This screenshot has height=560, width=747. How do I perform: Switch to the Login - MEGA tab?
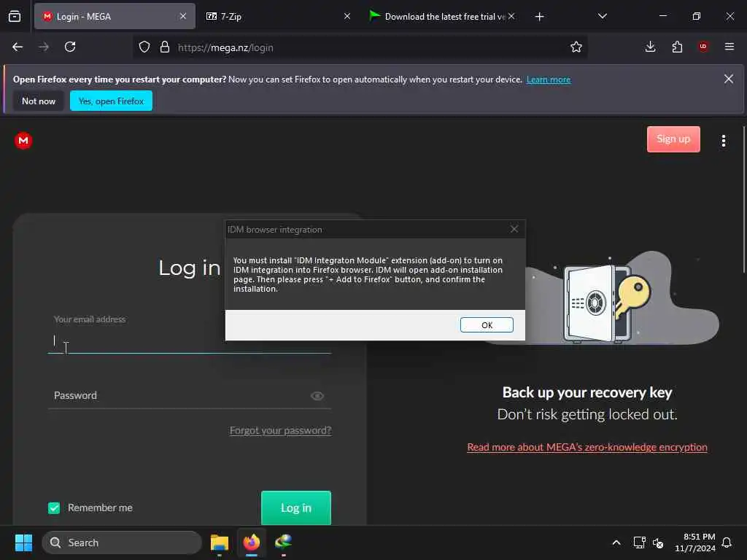click(115, 17)
